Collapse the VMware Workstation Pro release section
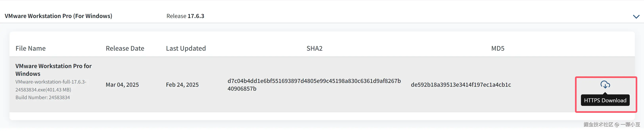 coord(636,17)
